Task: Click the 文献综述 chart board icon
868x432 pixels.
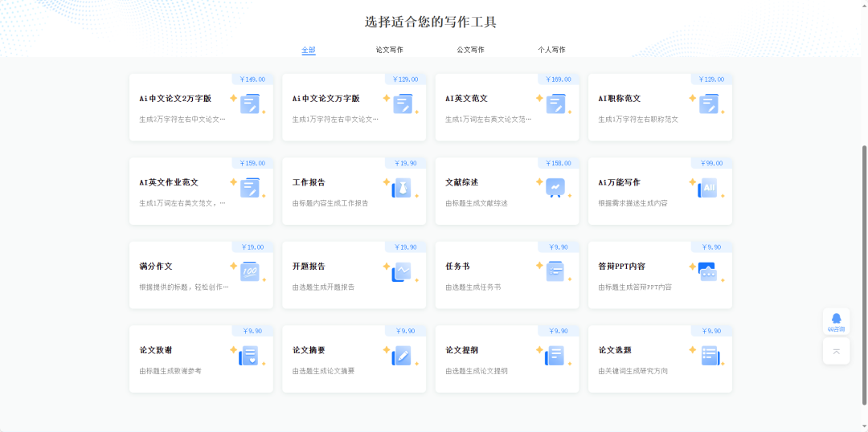Action: pyautogui.click(x=556, y=188)
